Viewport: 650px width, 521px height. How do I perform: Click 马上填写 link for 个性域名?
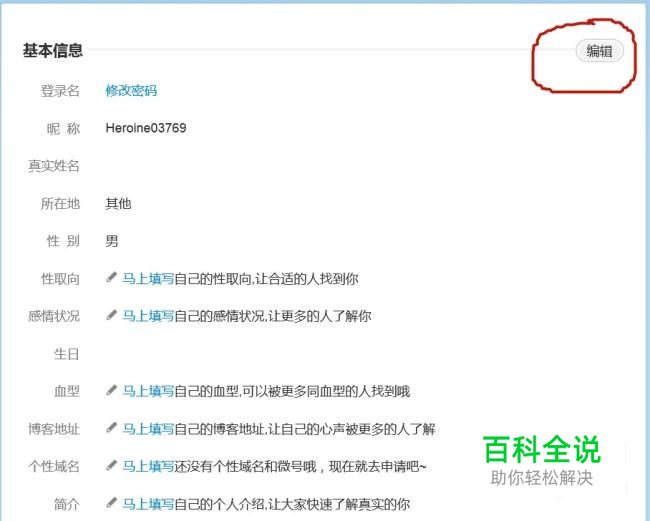tap(148, 467)
